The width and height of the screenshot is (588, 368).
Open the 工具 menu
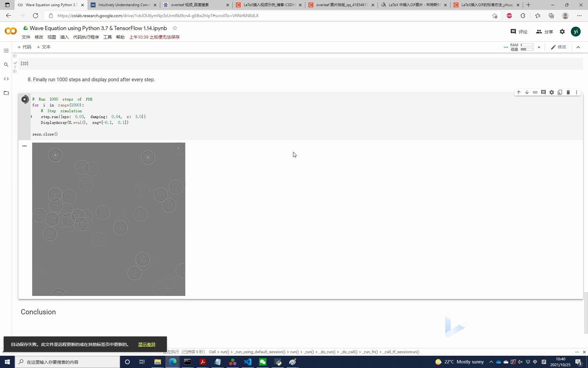click(107, 37)
